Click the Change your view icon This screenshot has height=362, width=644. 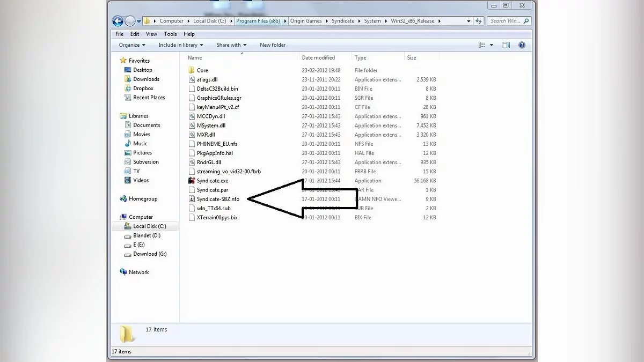tap(482, 45)
